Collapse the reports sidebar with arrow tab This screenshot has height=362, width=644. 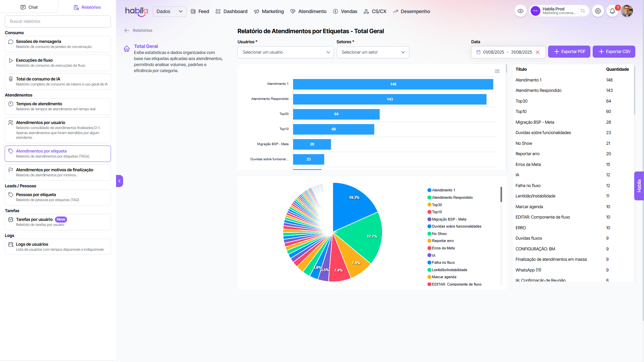coord(119,181)
